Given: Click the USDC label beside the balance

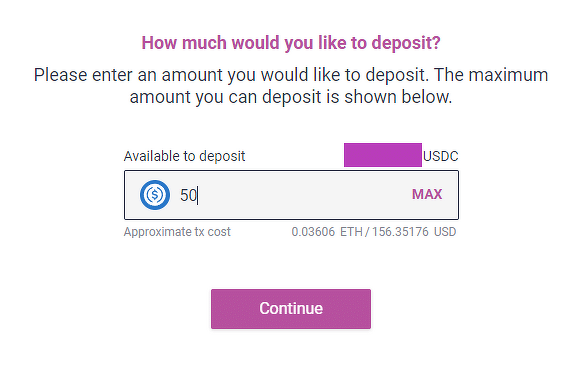Looking at the screenshot, I should pos(440,156).
